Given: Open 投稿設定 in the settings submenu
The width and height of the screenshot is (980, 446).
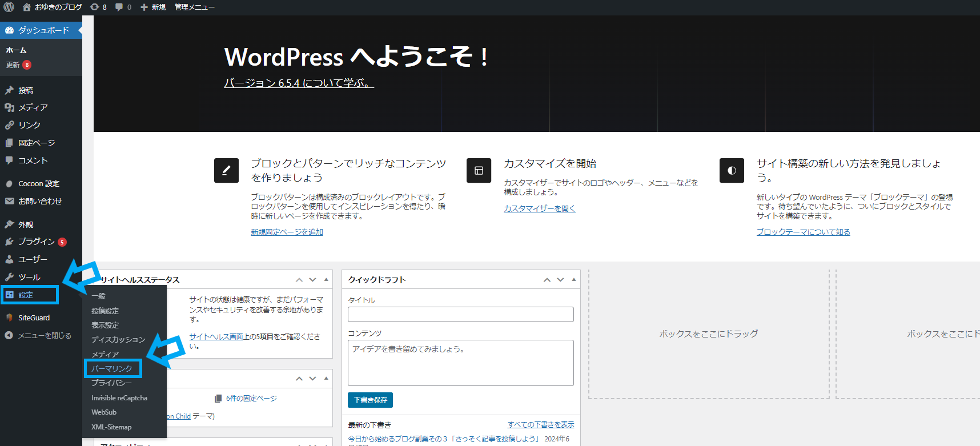Looking at the screenshot, I should (x=105, y=311).
